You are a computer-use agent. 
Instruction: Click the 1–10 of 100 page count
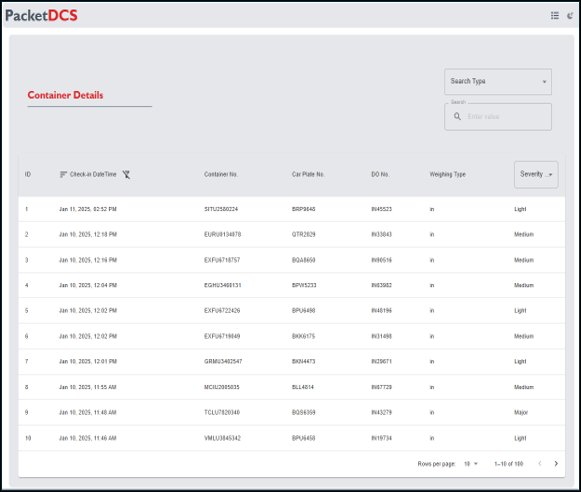(508, 464)
